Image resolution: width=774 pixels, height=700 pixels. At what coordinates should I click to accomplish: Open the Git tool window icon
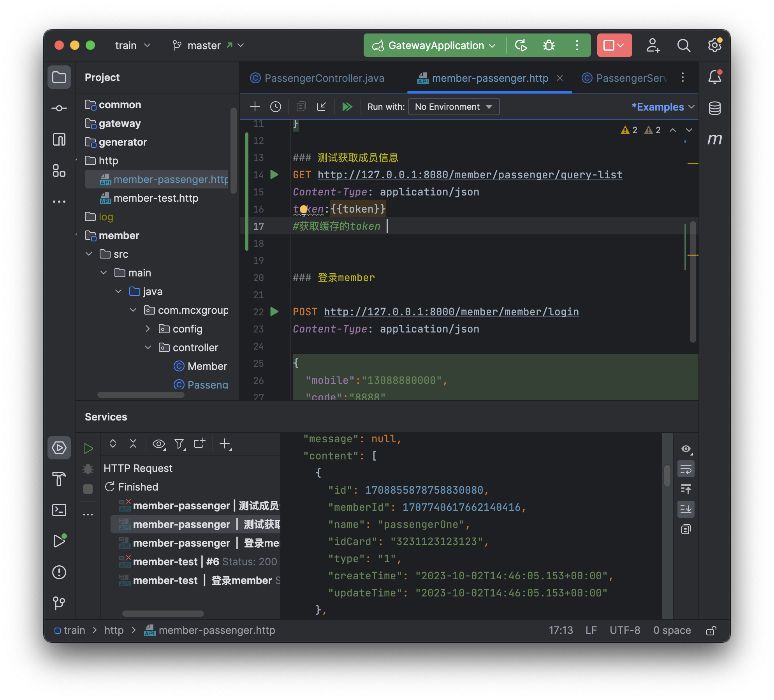pyautogui.click(x=59, y=603)
